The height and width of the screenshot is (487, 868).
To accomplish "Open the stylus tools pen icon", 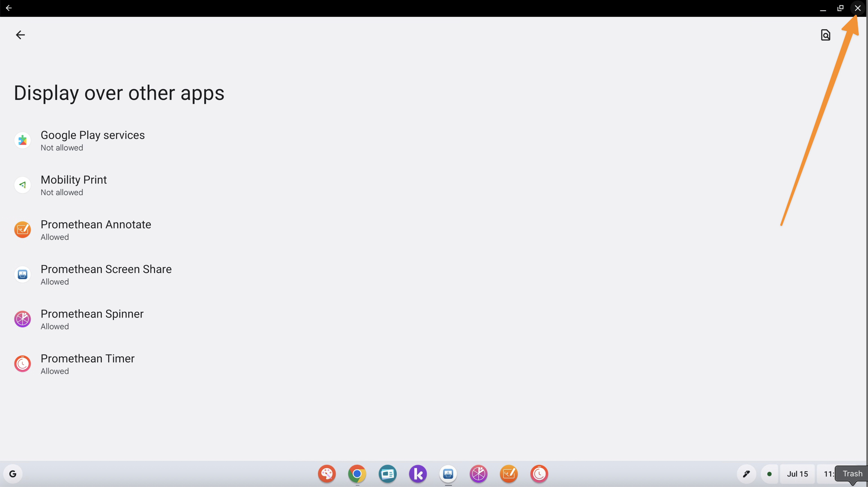I will click(746, 474).
